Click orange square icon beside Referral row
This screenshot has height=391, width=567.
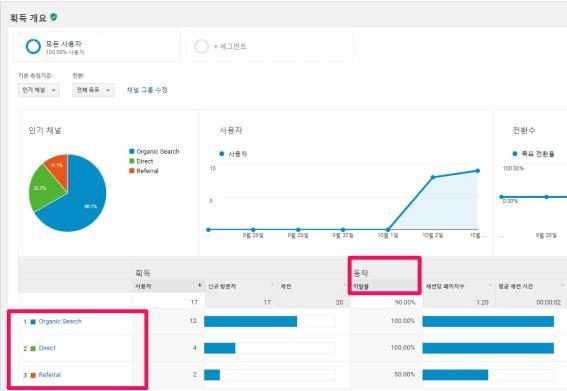tap(33, 375)
